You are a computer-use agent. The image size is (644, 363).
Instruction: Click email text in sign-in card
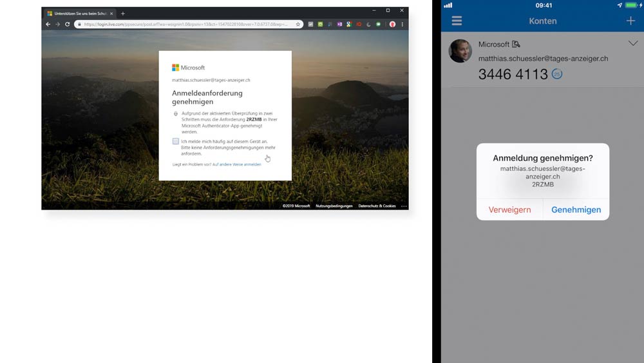[x=211, y=80]
